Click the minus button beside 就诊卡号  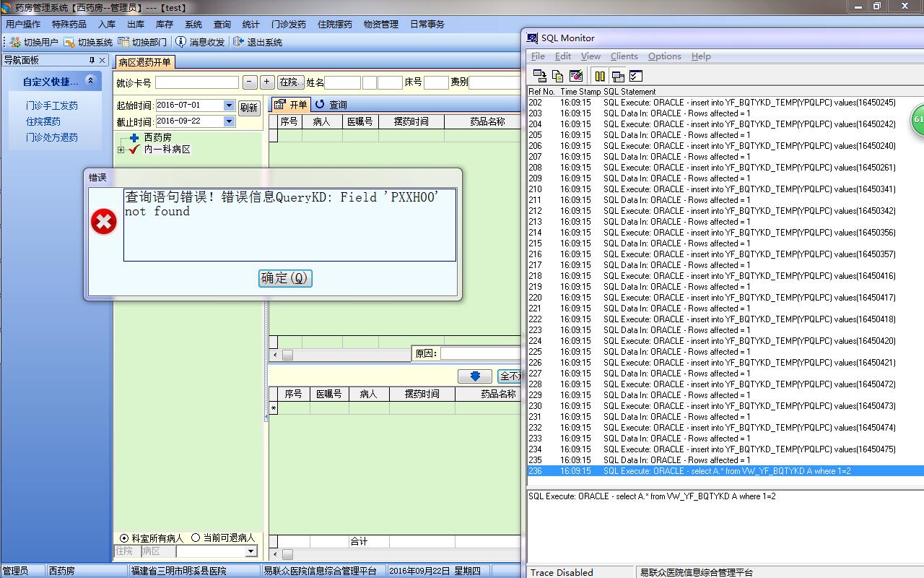(x=250, y=82)
